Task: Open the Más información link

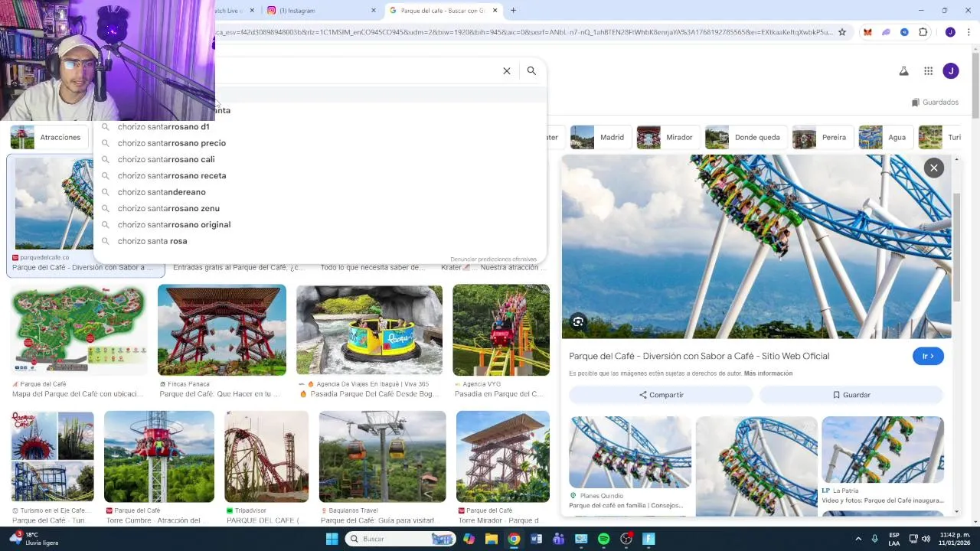Action: click(x=768, y=373)
